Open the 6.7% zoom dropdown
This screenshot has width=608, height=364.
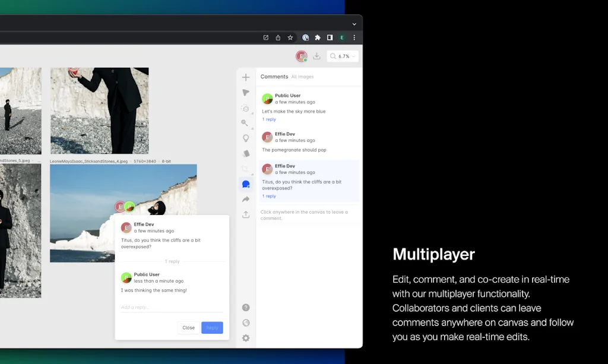pos(343,56)
